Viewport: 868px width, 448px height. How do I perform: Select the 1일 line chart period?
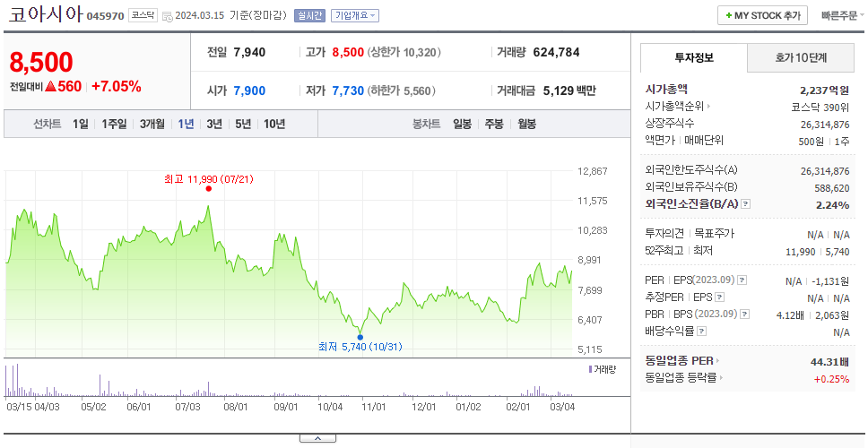point(81,124)
